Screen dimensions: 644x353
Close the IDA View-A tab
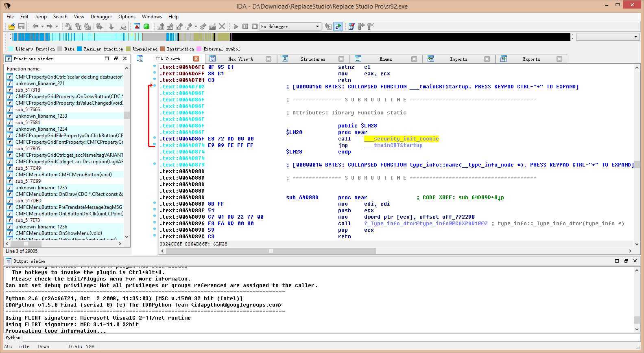click(196, 59)
